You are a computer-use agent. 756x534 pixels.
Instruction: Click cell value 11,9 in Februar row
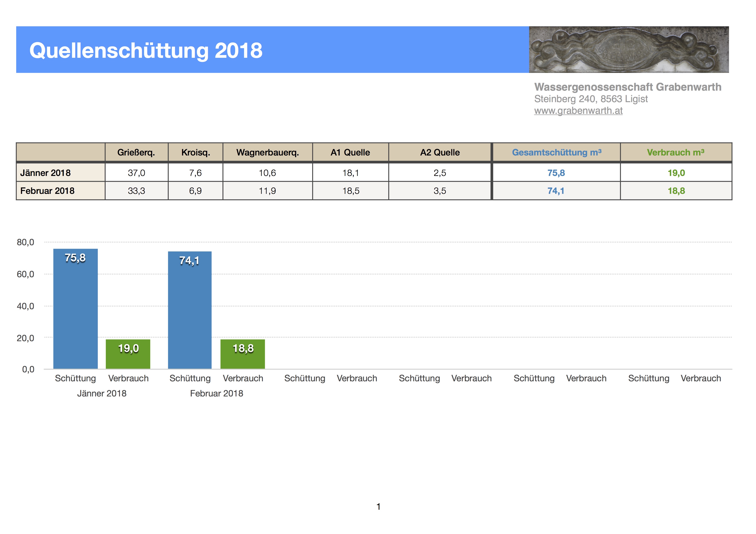pos(267,191)
